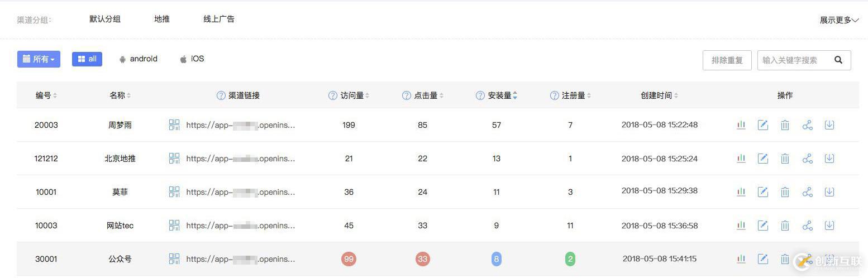868x278 pixels.
Task: Filter channels by iOS platform
Action: pos(192,59)
